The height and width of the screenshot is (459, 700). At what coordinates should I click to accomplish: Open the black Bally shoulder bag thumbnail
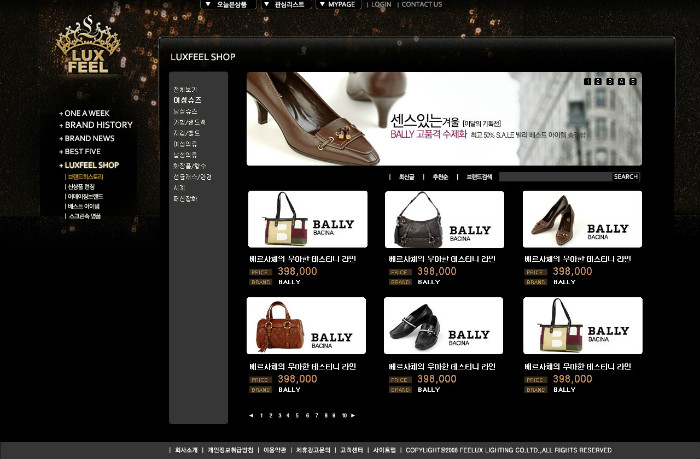click(444, 219)
